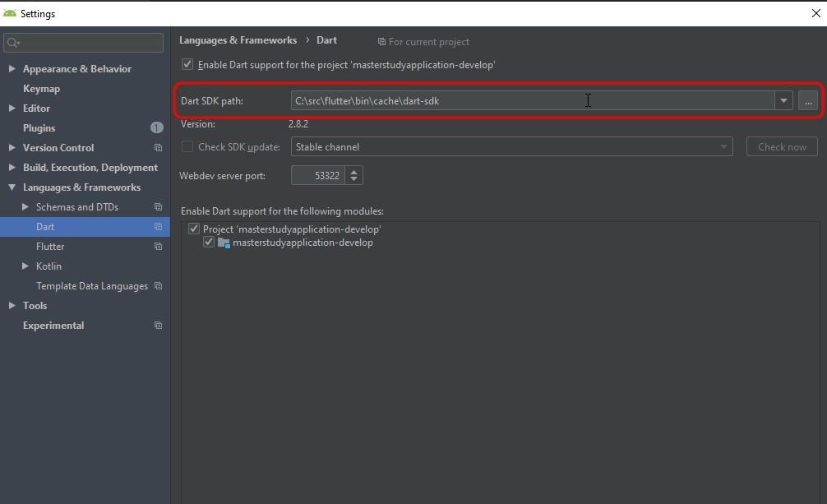
Task: Click project-level icon beside Version Control
Action: 158,148
